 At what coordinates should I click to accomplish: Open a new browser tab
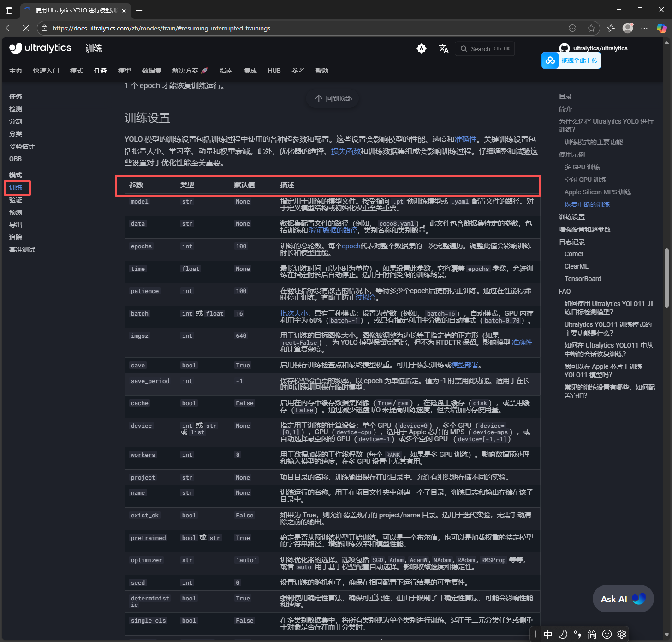pyautogui.click(x=139, y=10)
